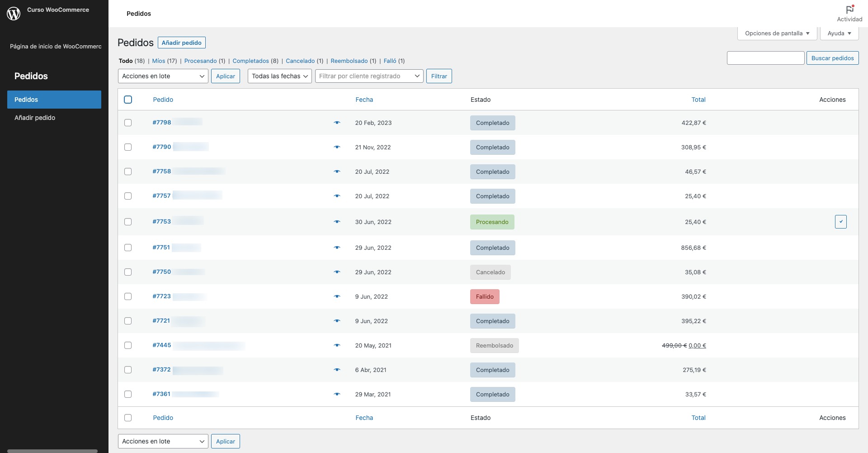The height and width of the screenshot is (453, 868).
Task: Open the Actividad flag icon
Action: pyautogui.click(x=849, y=10)
